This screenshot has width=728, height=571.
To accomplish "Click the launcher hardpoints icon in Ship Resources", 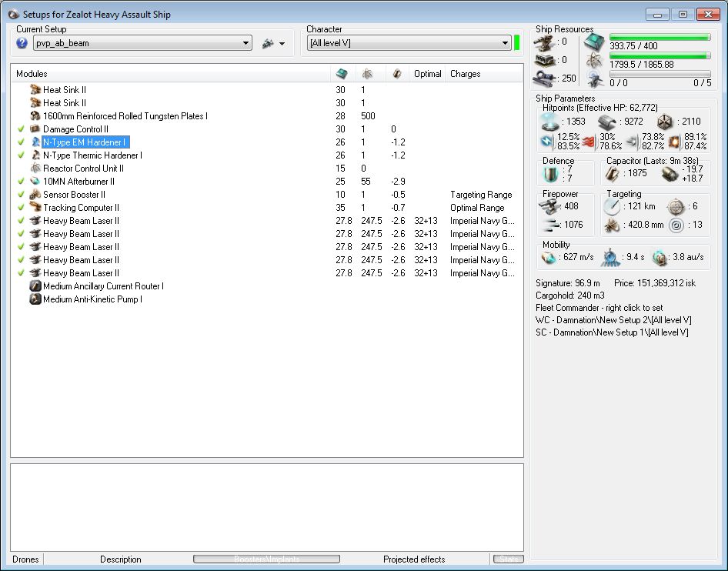I will click(x=543, y=60).
